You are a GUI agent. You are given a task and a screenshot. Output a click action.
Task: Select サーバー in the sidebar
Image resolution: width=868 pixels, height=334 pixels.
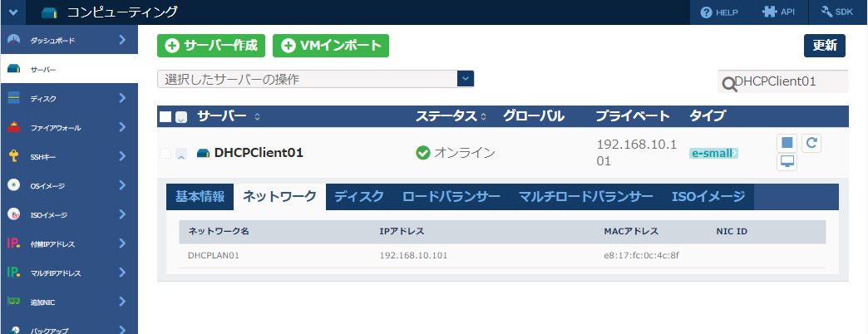tap(69, 69)
